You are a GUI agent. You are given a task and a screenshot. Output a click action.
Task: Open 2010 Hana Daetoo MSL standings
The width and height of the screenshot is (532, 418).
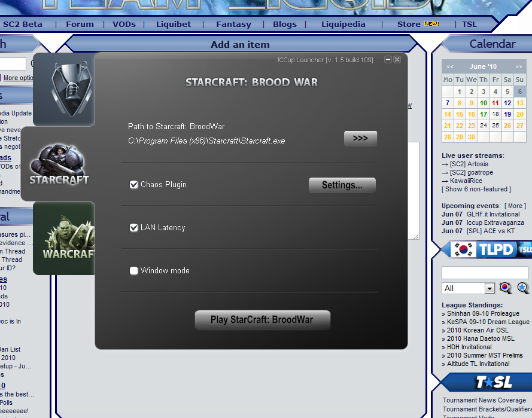[x=481, y=338]
